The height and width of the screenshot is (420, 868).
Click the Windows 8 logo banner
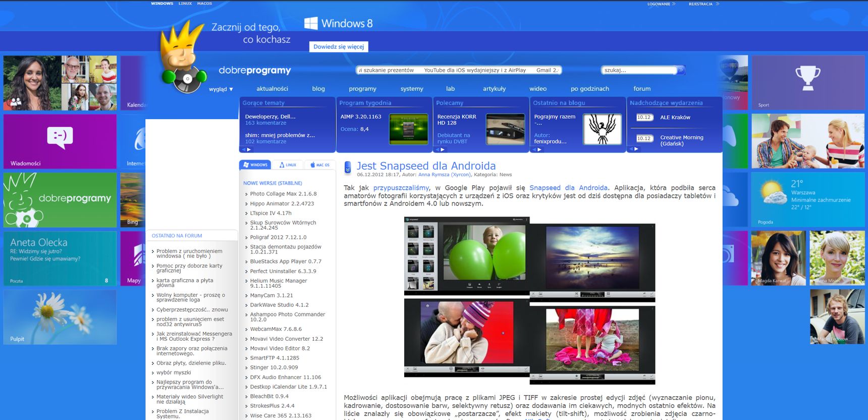(339, 23)
